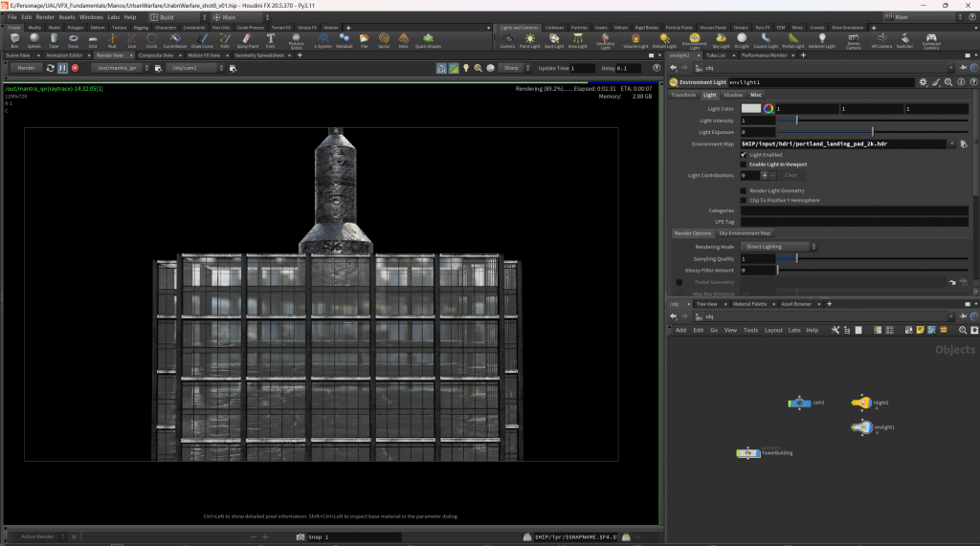This screenshot has height=546, width=980.
Task: Open the Light Color picker wheel
Action: click(x=768, y=109)
